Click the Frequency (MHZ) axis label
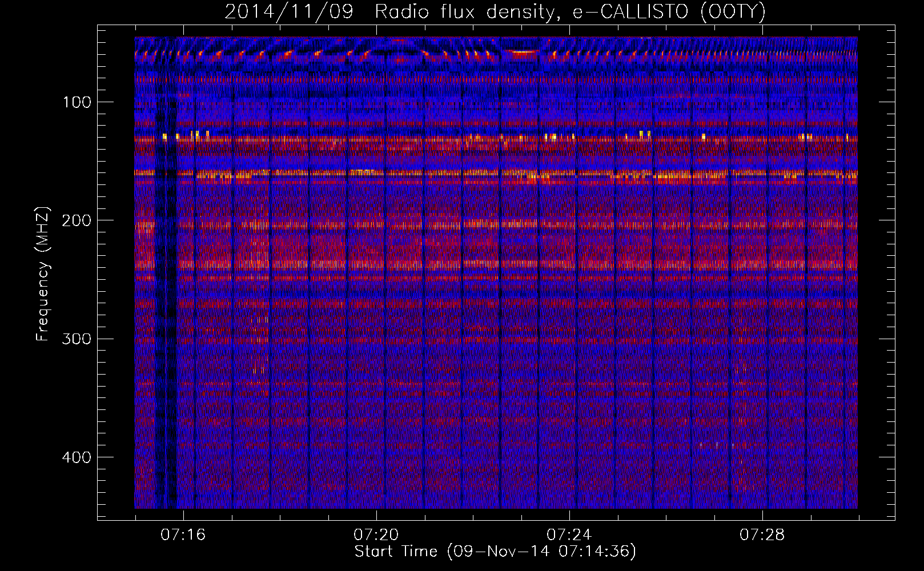924x571 pixels. point(43,274)
